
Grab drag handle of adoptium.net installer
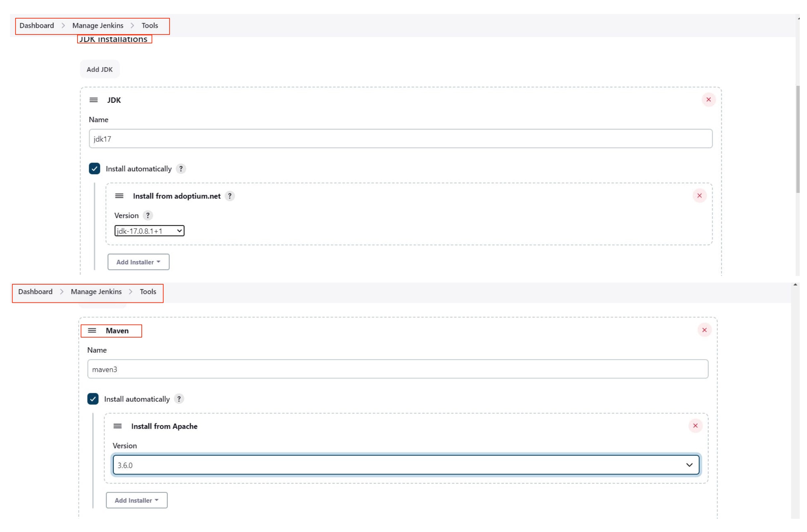pos(119,196)
